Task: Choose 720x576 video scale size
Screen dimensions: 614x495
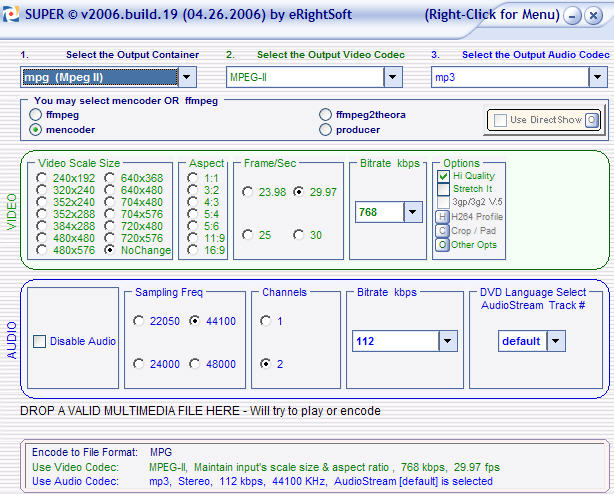Action: coord(110,238)
